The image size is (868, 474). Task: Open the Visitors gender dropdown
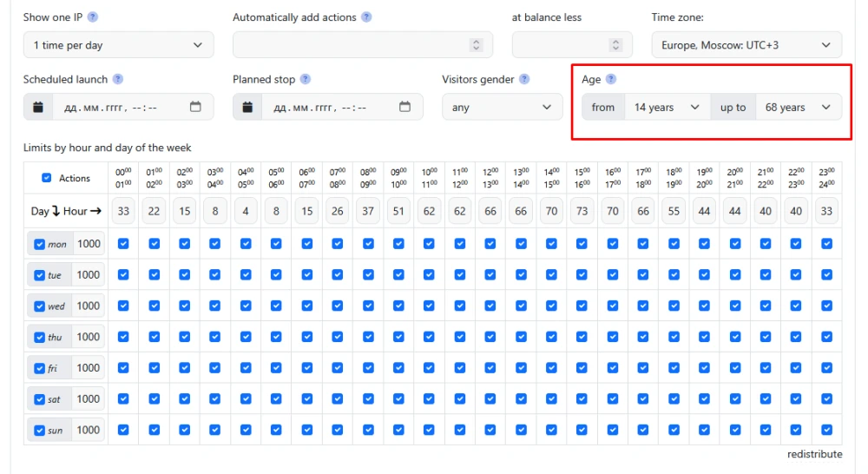tap(502, 107)
